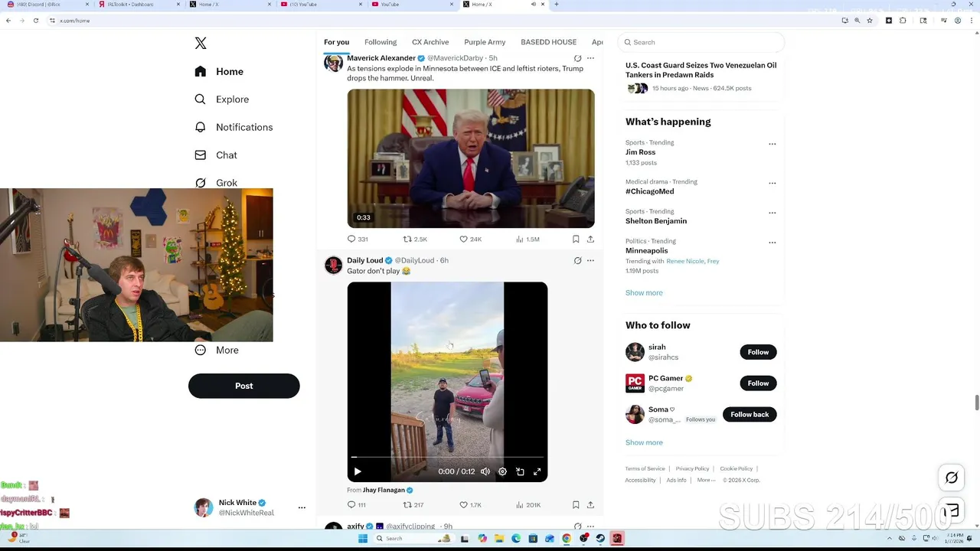Expand Daily Loud video to fullscreen
Image resolution: width=980 pixels, height=551 pixels.
click(537, 471)
